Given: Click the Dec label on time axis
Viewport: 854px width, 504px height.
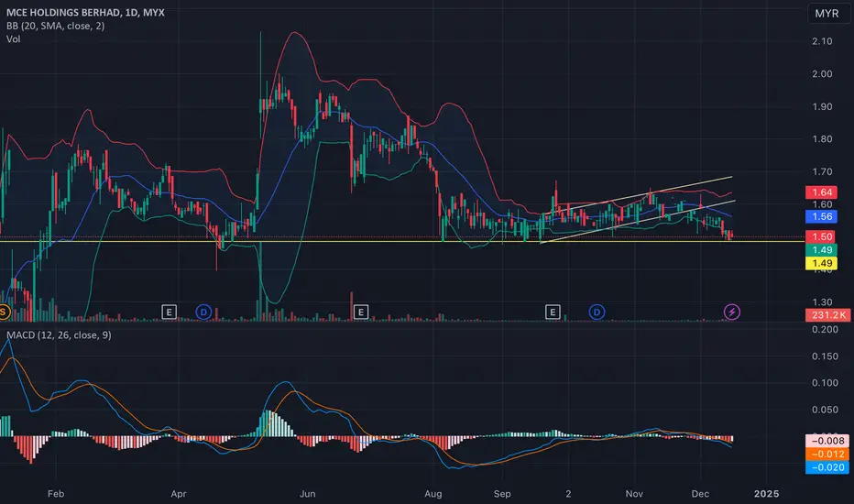Looking at the screenshot, I should tap(700, 494).
